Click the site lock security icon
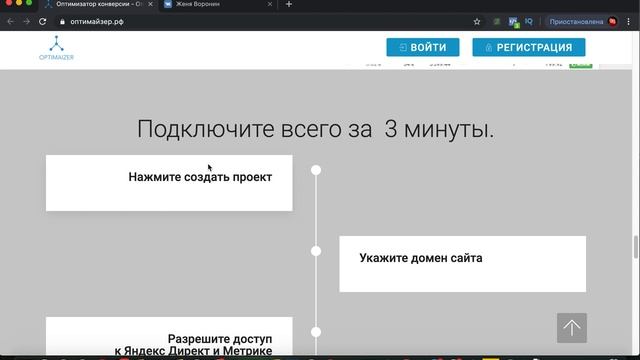This screenshot has height=360, width=640. 62,22
